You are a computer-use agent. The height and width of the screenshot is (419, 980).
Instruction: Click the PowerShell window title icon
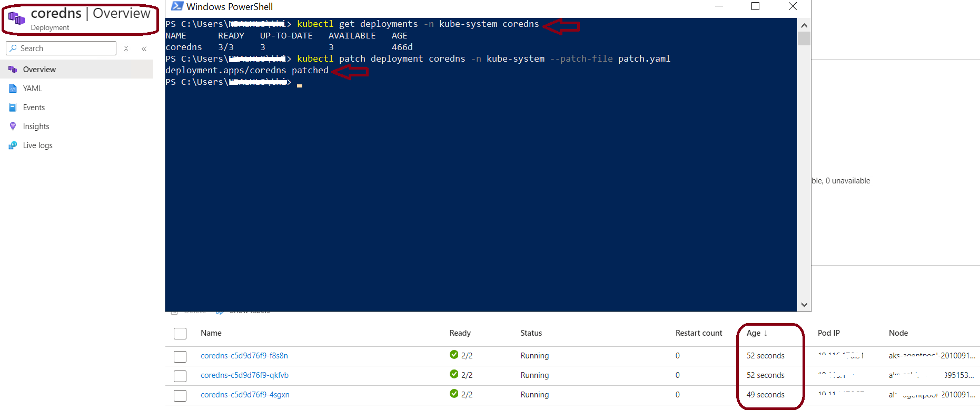point(177,6)
